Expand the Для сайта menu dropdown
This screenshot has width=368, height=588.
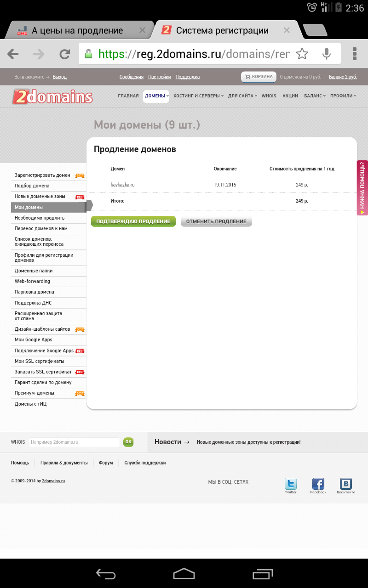point(242,96)
